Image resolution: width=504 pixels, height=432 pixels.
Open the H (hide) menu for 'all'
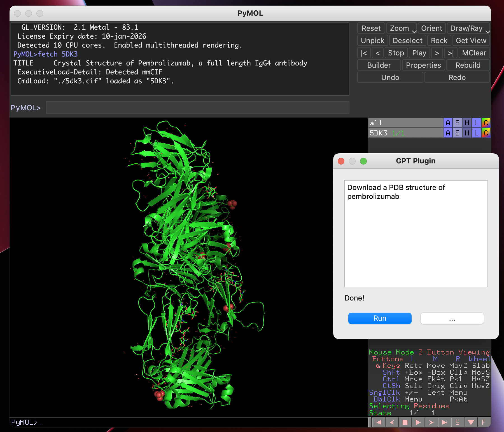(x=467, y=123)
